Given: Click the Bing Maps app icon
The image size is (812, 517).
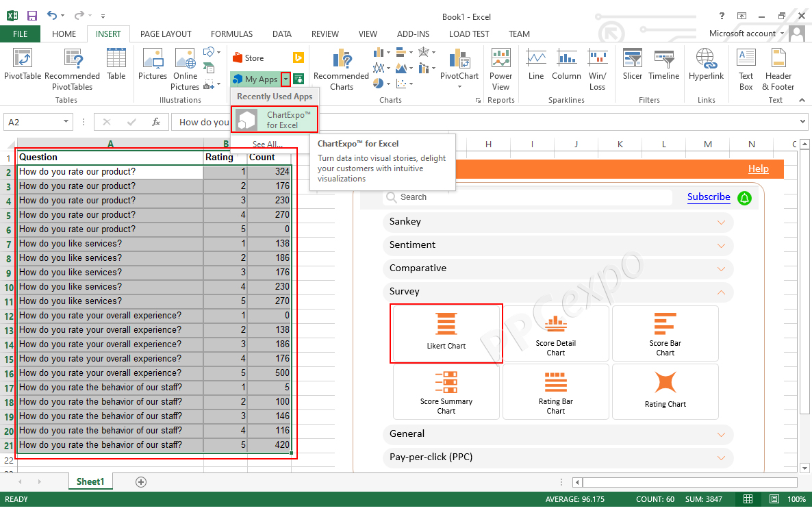Looking at the screenshot, I should (299, 58).
